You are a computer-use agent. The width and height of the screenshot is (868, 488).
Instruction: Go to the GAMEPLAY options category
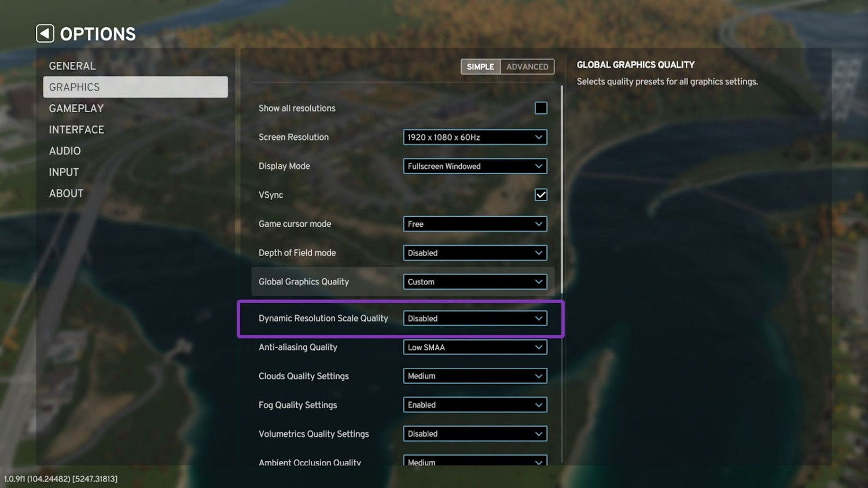tap(76, 109)
